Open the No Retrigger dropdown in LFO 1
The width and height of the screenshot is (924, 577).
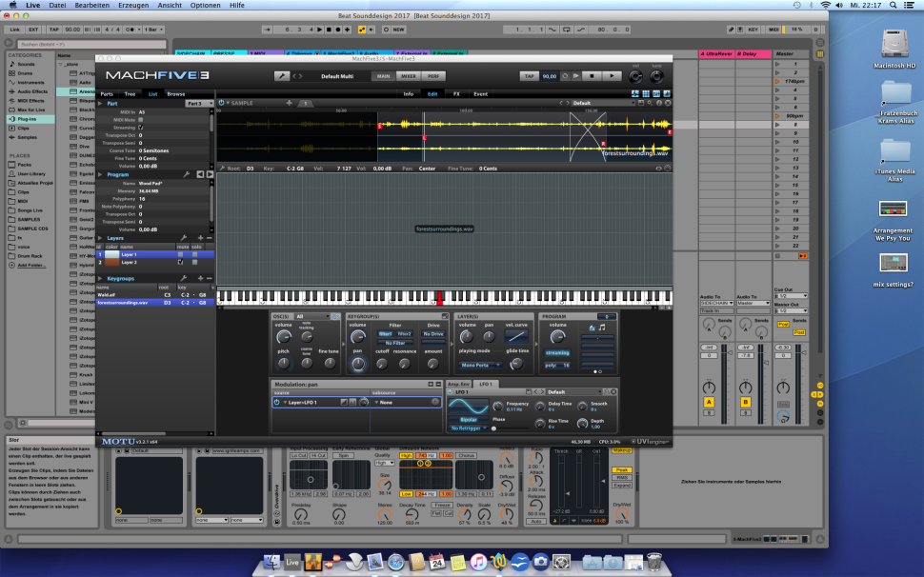(x=469, y=428)
